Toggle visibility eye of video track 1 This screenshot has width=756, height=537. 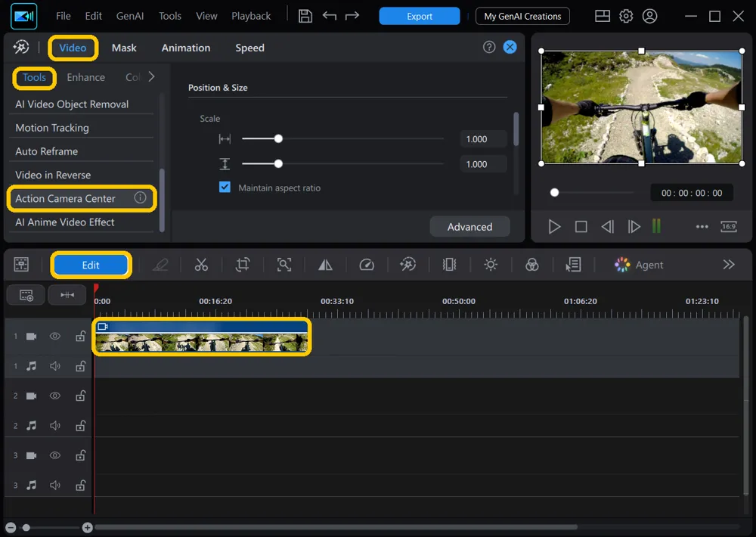[55, 337]
